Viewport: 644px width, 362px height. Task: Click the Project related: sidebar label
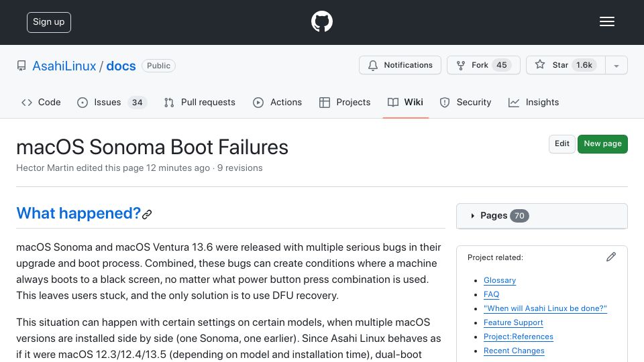[495, 257]
